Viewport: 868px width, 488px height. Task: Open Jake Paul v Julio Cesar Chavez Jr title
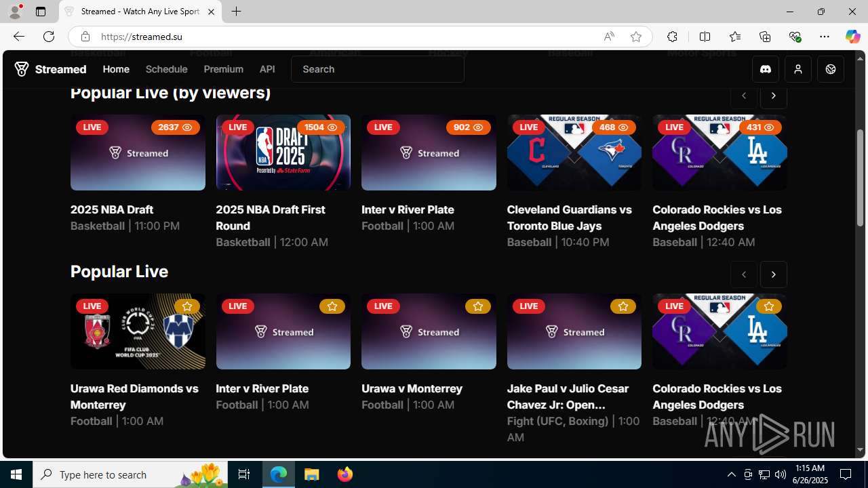(568, 396)
